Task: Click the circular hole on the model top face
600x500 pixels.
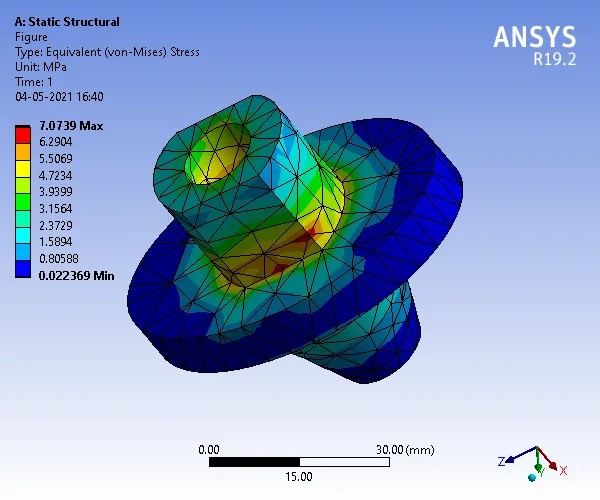Action: [x=217, y=153]
